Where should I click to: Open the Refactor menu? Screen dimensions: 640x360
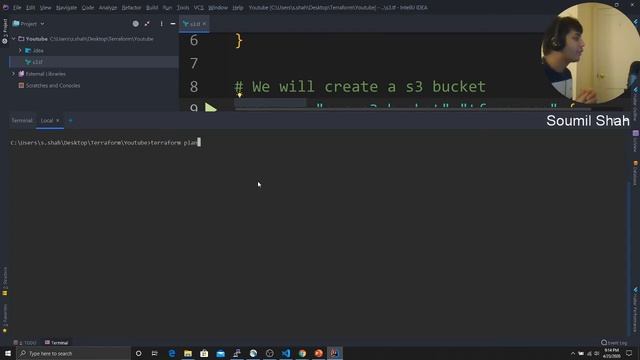coord(131,7)
